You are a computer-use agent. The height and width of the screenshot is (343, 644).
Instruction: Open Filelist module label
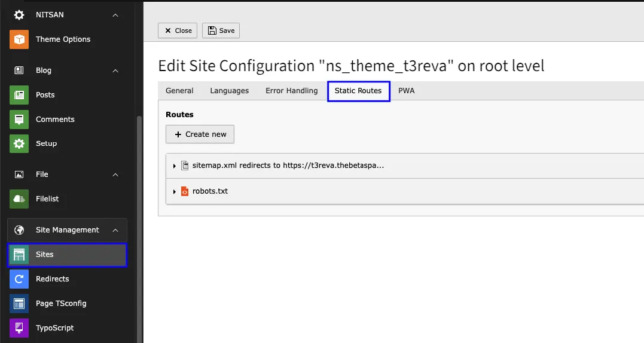point(47,199)
